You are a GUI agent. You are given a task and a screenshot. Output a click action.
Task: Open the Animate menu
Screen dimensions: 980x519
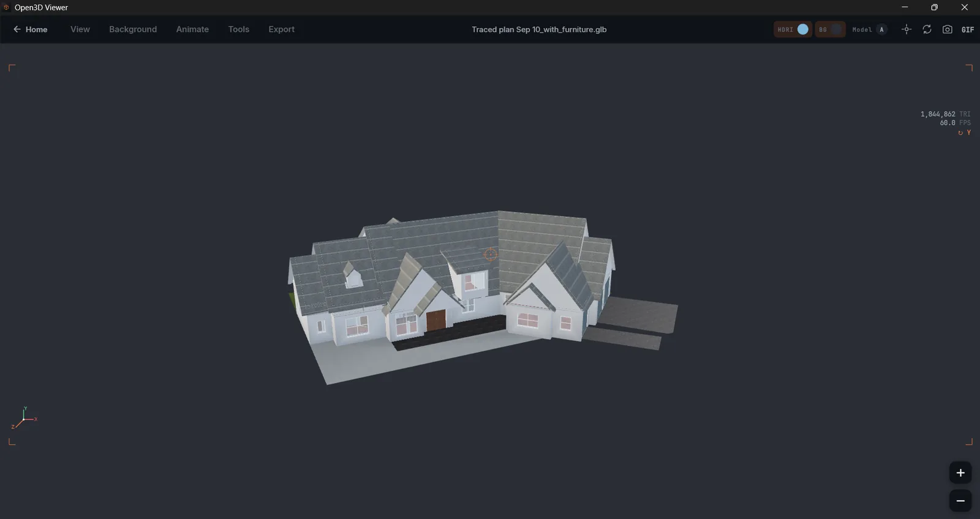click(192, 29)
